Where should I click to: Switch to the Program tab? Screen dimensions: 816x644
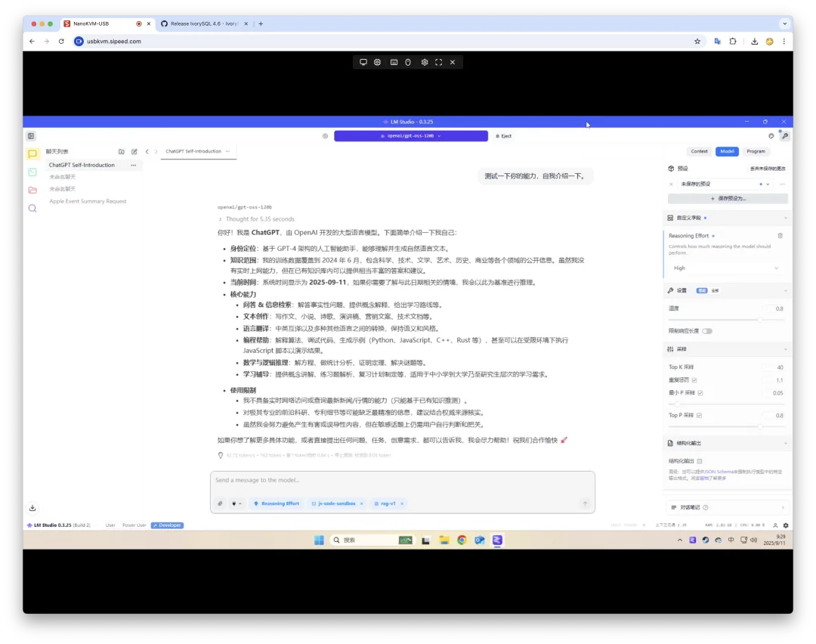pos(756,151)
